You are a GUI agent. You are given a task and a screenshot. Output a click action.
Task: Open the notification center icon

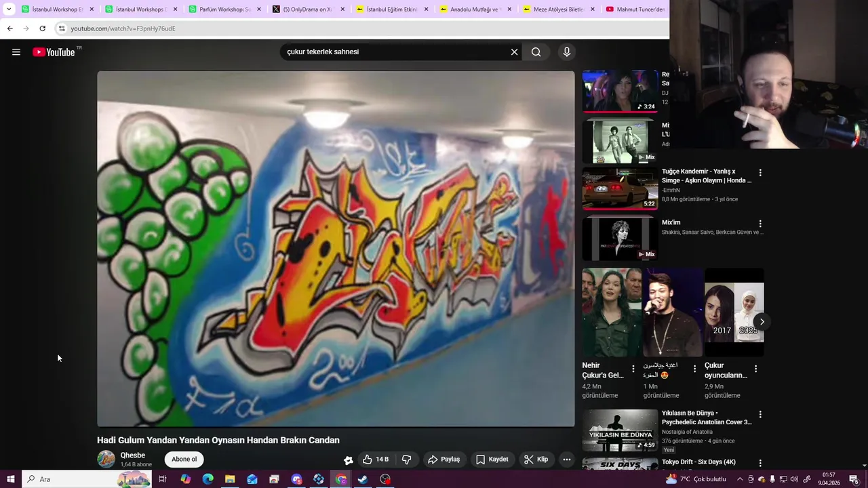(x=854, y=479)
